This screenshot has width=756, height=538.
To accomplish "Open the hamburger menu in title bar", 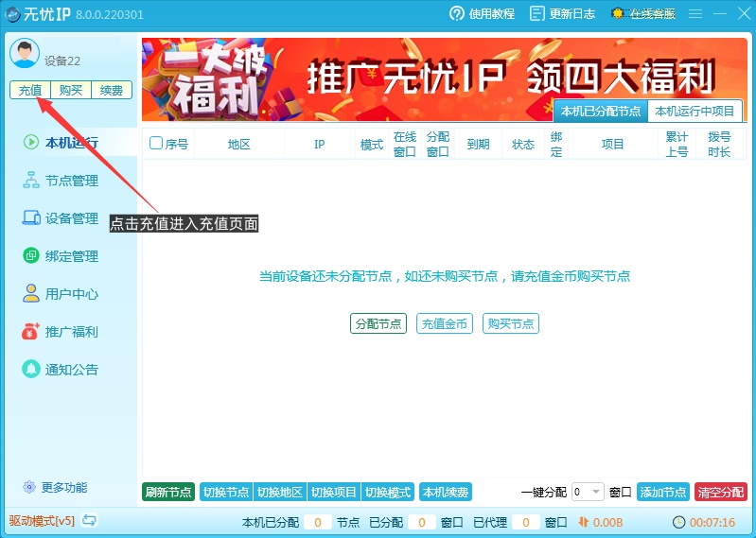I will coord(694,13).
